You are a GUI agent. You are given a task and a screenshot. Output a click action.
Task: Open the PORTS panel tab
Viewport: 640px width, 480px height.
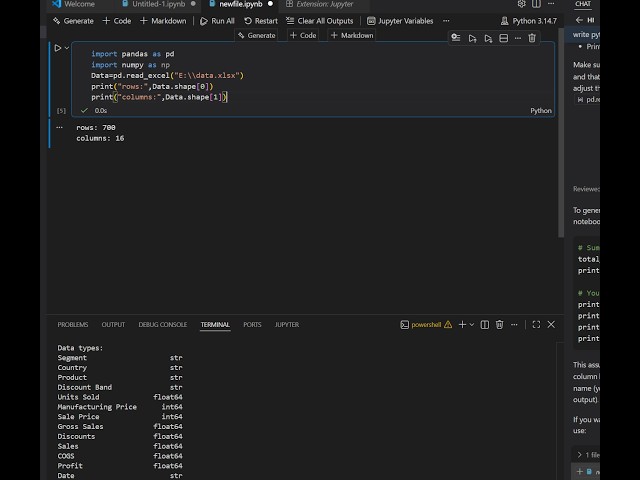click(252, 324)
